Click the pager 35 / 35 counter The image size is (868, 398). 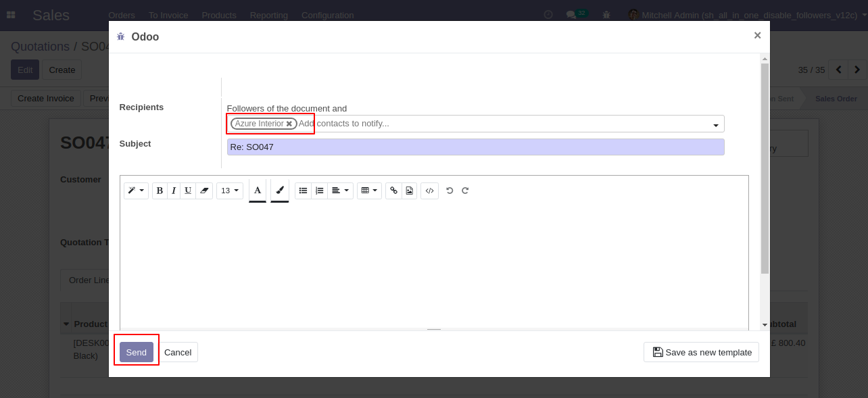point(811,70)
